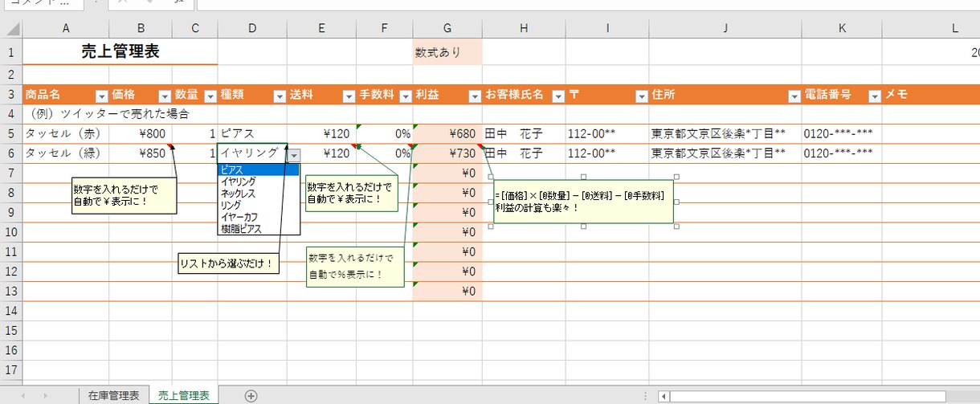Click the ¥800 price cell

click(x=141, y=133)
